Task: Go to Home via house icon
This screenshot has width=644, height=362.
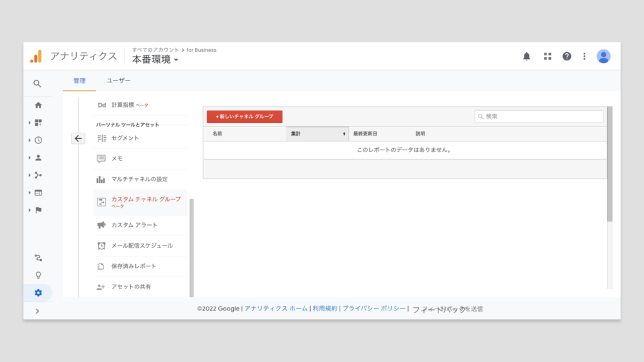Action: pyautogui.click(x=38, y=105)
